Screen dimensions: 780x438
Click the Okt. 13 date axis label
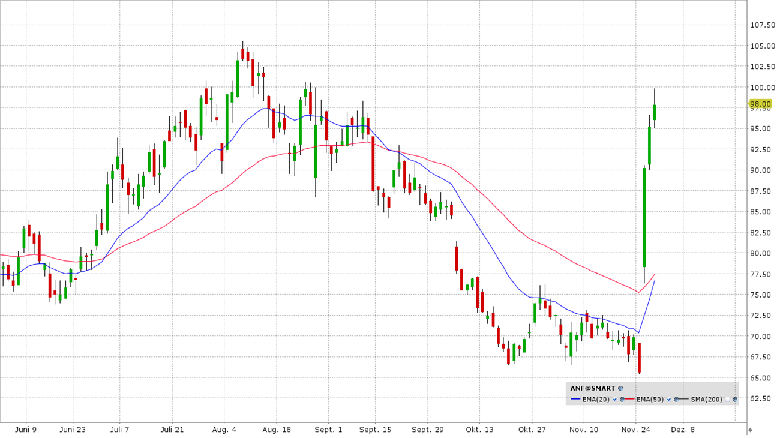pyautogui.click(x=480, y=430)
